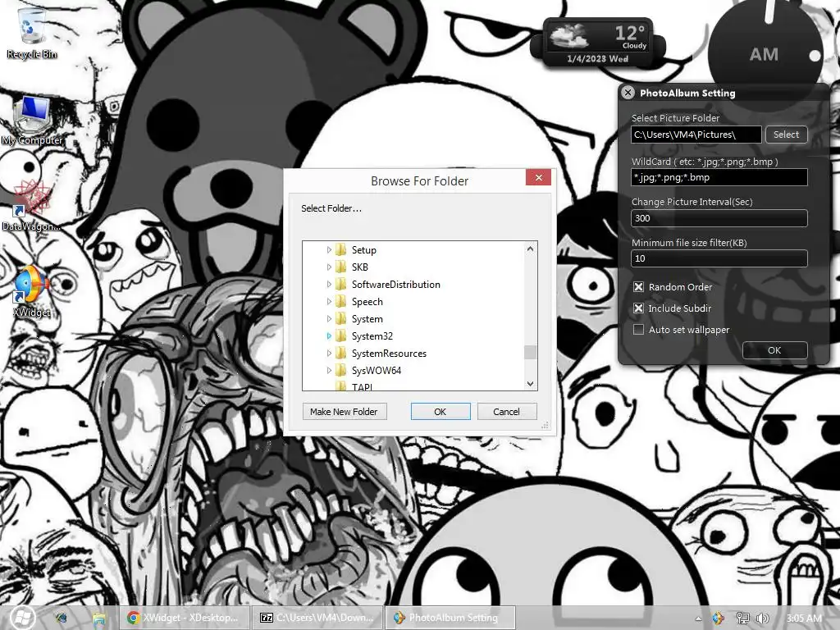Open File Explorer from taskbar

point(99,619)
